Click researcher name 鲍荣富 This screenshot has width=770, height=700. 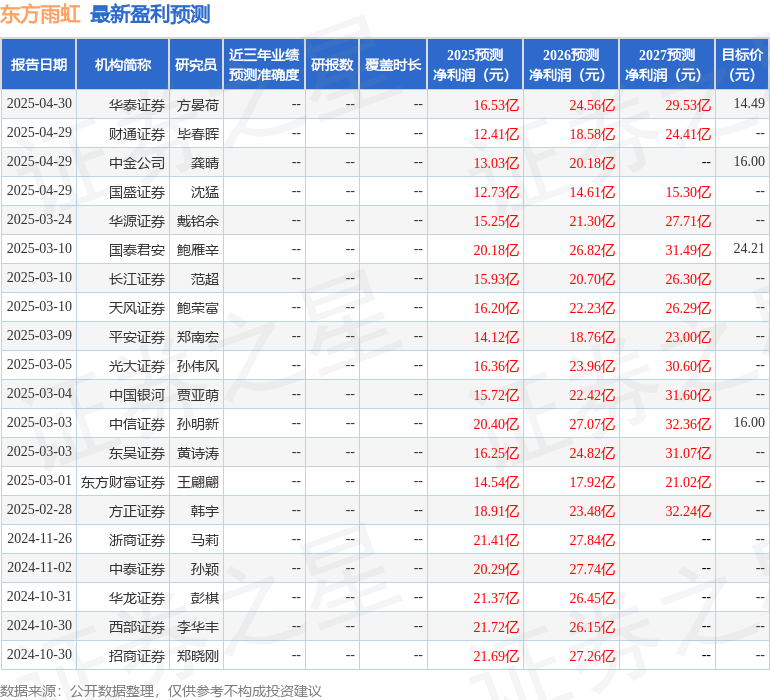(198, 308)
